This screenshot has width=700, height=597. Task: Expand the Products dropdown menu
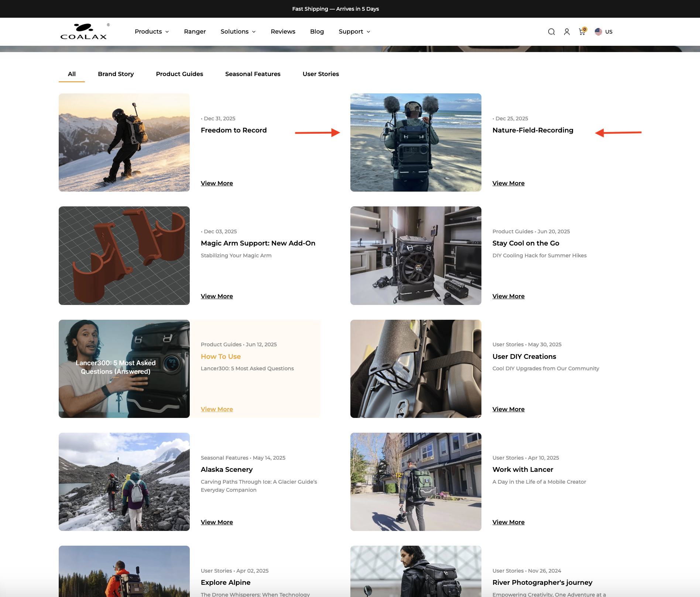[152, 32]
